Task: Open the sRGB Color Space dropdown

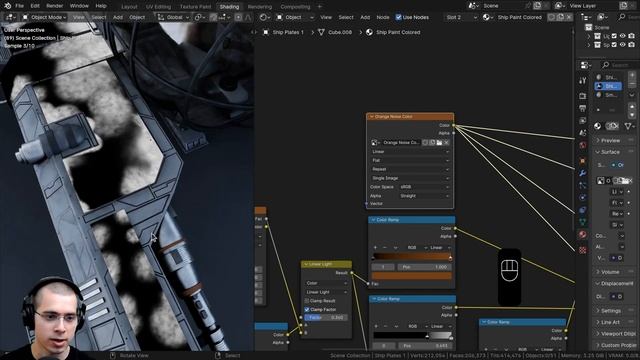Action: tap(424, 187)
